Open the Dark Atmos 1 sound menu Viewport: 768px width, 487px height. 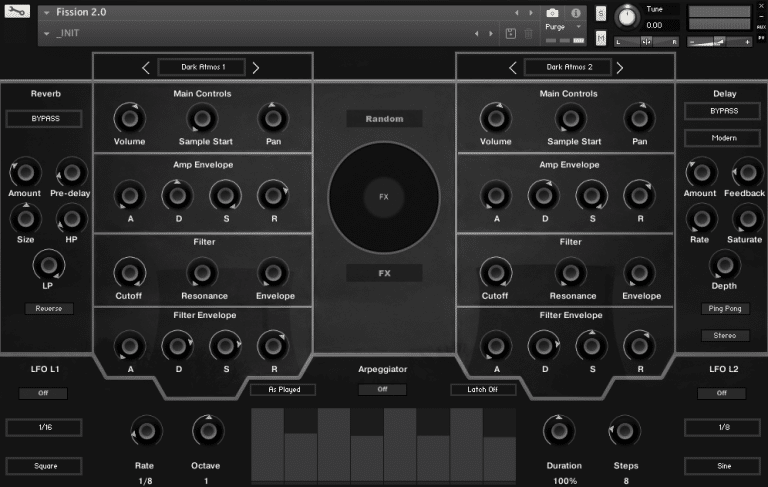(203, 68)
